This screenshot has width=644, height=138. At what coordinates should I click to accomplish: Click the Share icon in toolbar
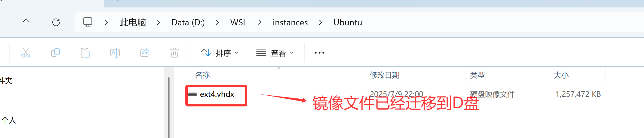145,53
